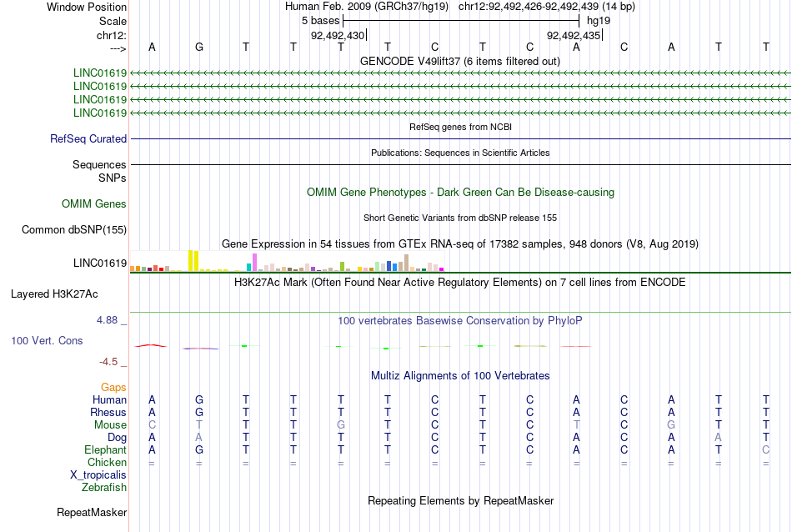Viewport: 792px width, 532px height.
Task: Click the faded C base in the Mouse row
Action: (152, 425)
